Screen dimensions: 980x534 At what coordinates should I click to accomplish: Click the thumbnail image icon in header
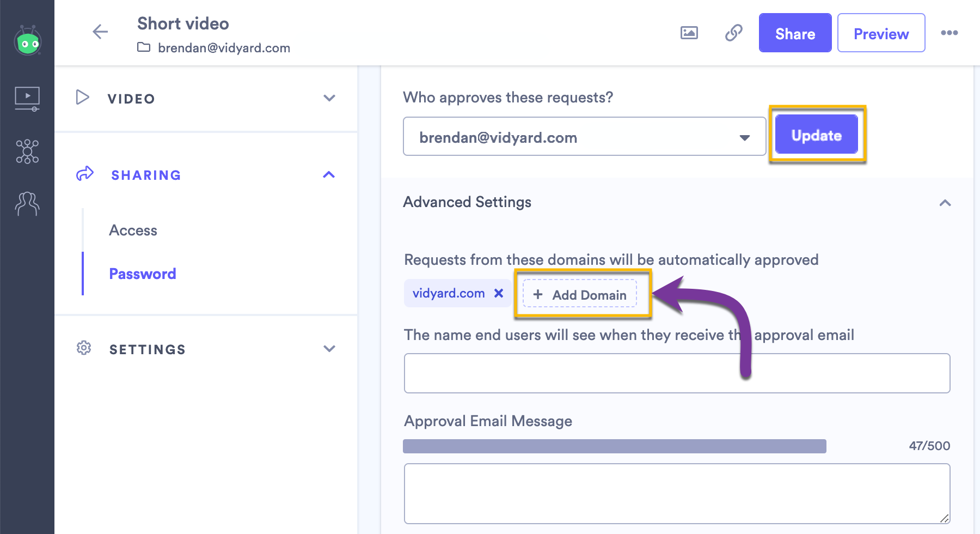click(x=689, y=33)
